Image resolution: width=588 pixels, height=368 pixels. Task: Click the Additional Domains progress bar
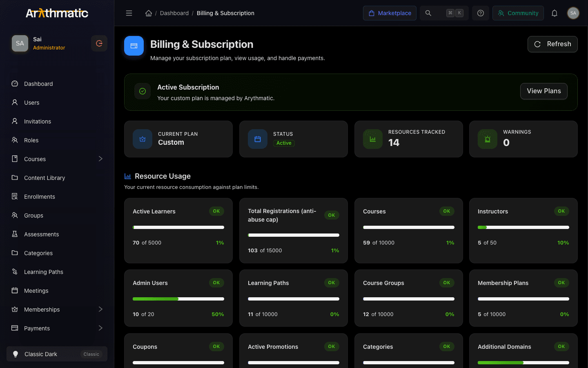coord(523,363)
